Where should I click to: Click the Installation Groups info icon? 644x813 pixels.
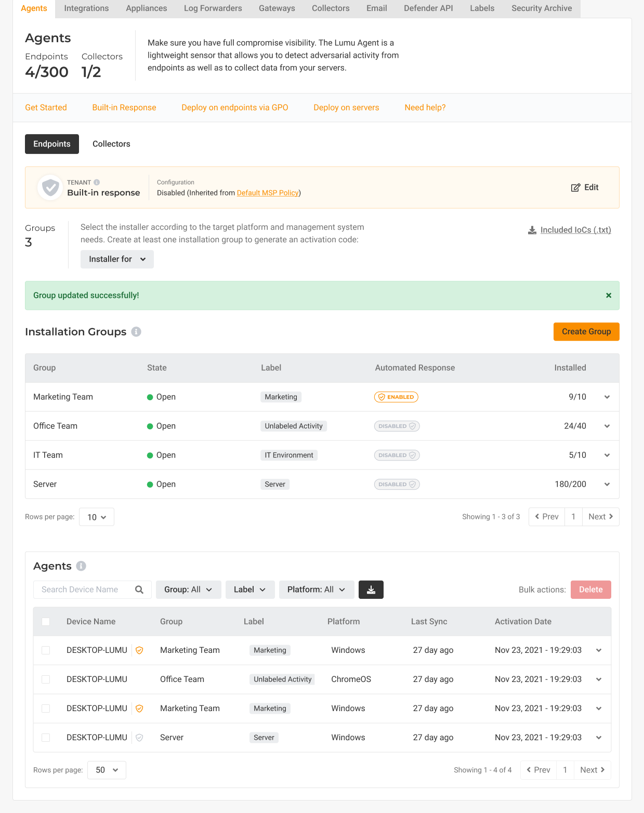pyautogui.click(x=136, y=332)
